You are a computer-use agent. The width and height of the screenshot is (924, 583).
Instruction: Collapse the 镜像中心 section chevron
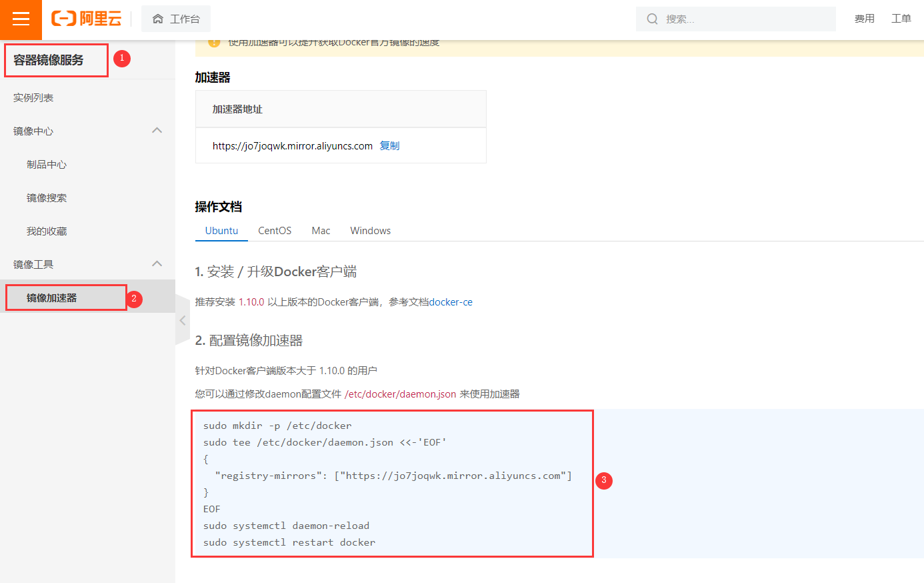click(x=157, y=130)
